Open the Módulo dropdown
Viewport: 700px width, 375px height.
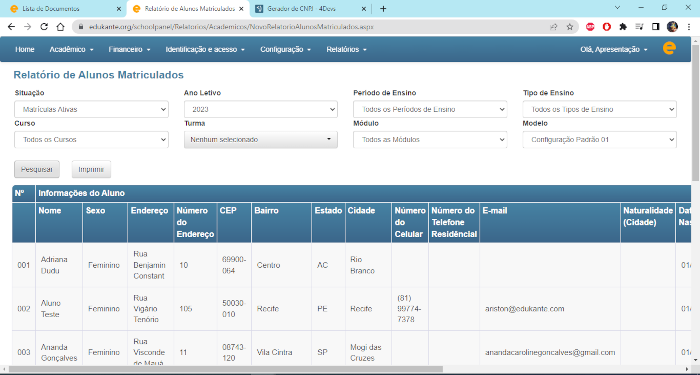point(430,139)
